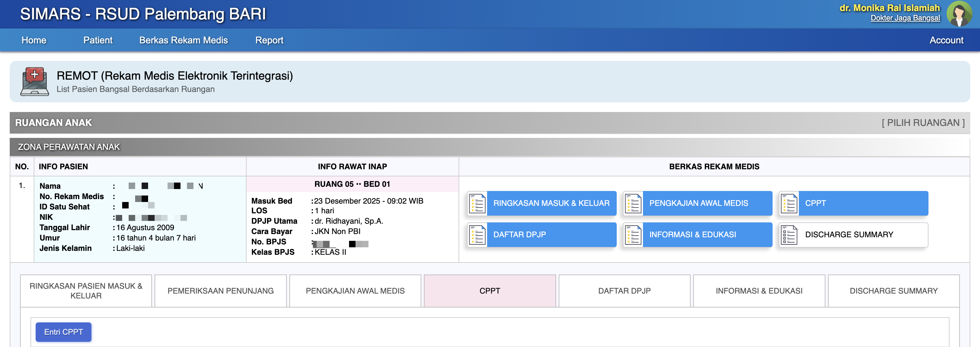Click document icon beside Ringkasan Masuk & Keluar
The height and width of the screenshot is (347, 980).
coord(477,203)
